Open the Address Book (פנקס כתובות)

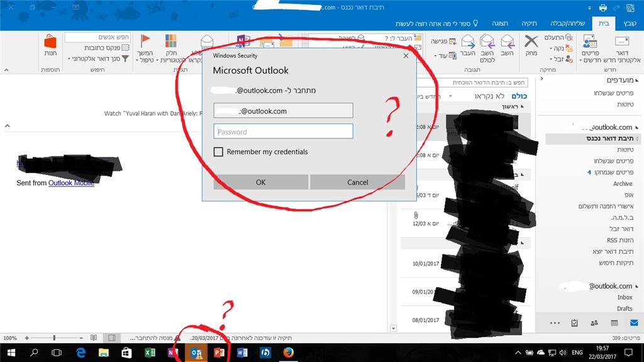tap(107, 48)
